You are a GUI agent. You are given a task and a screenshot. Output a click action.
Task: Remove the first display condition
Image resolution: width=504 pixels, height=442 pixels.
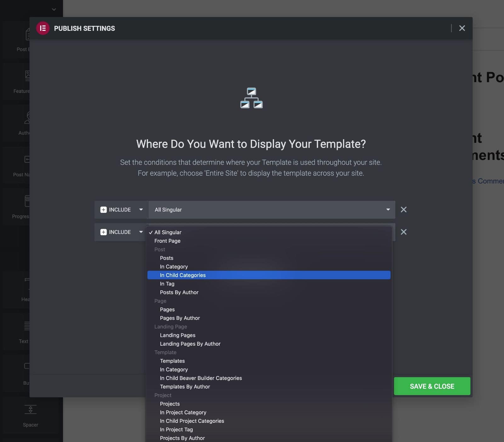pyautogui.click(x=404, y=210)
